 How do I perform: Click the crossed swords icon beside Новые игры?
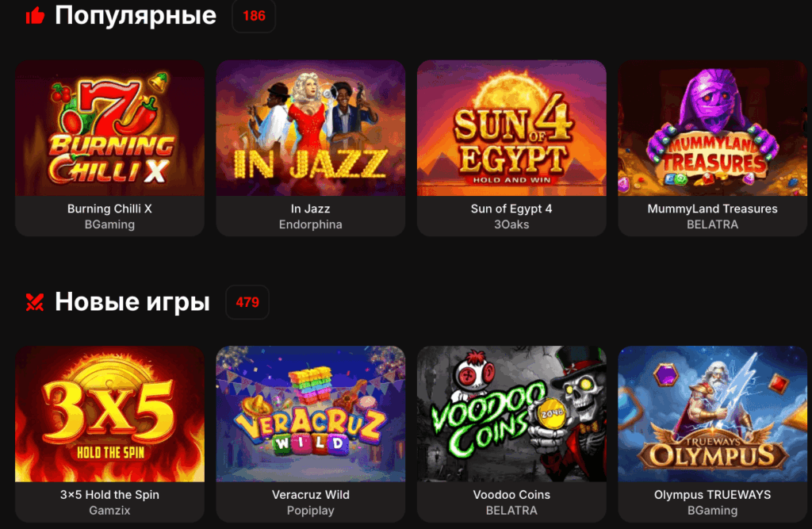35,302
